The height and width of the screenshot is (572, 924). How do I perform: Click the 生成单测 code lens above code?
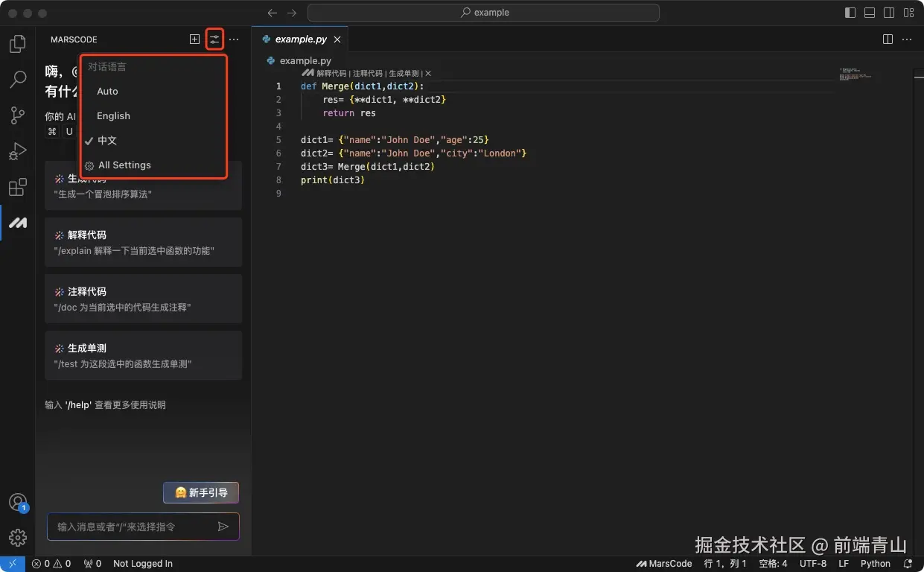point(404,73)
